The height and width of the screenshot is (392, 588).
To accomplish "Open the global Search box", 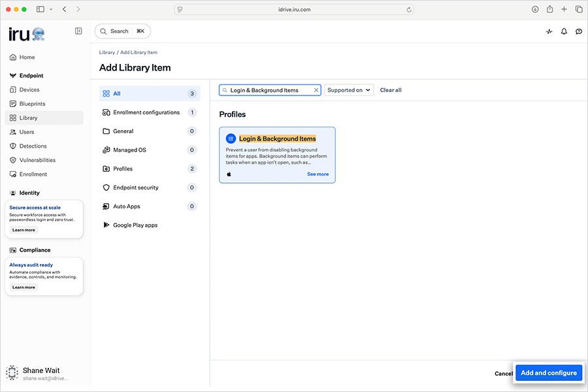I will (123, 31).
